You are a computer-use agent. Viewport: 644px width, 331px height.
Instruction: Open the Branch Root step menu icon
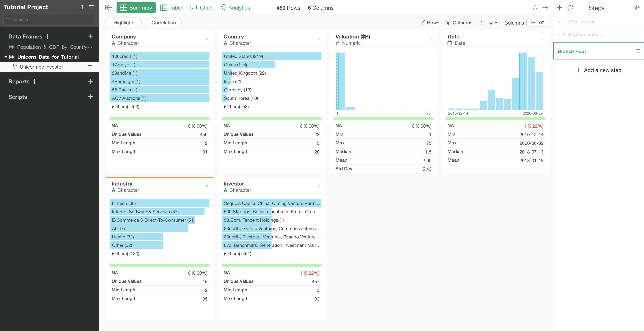(638, 51)
